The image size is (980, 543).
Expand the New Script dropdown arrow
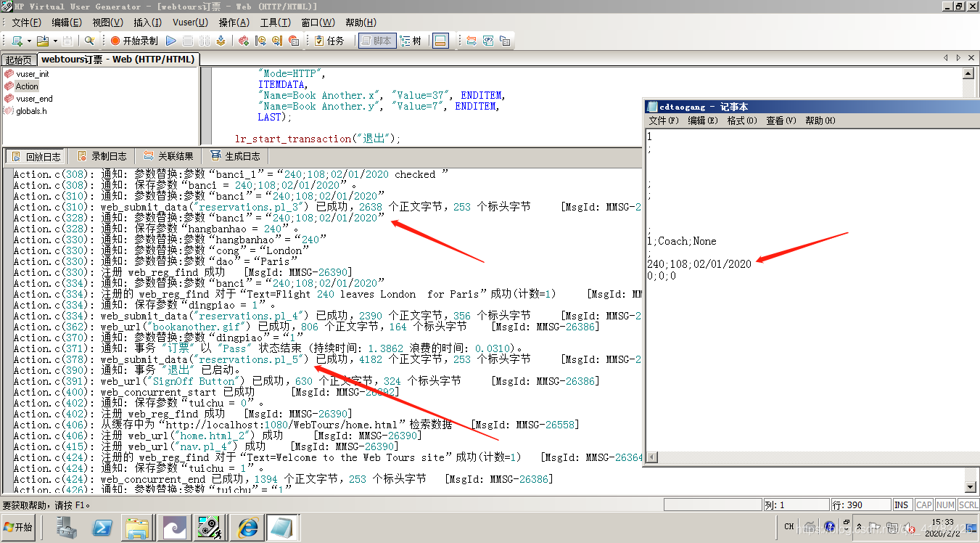[29, 41]
